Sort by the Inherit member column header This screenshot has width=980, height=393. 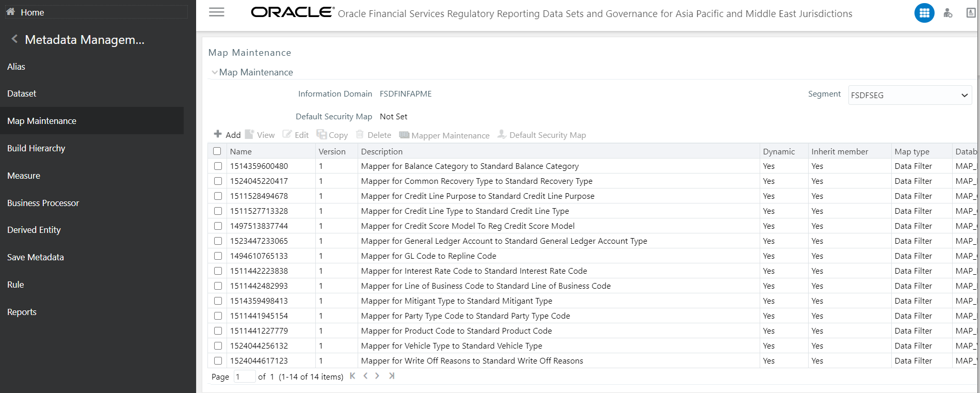(840, 151)
